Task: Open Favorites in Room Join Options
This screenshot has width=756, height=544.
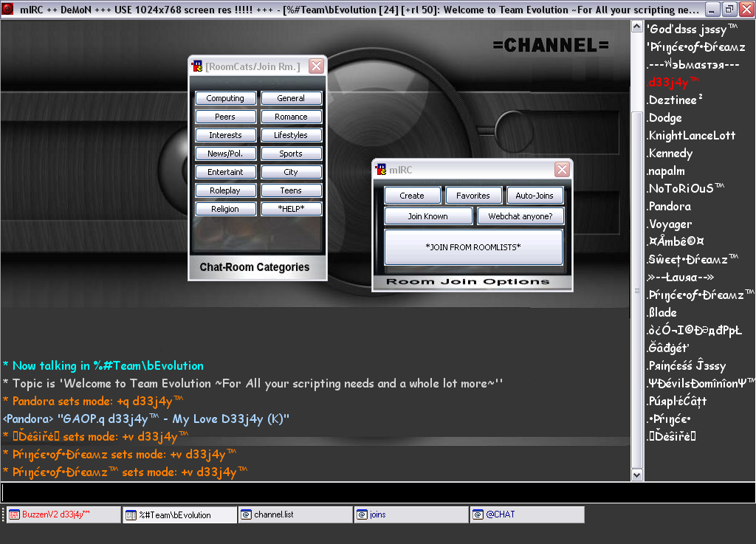Action: point(473,196)
